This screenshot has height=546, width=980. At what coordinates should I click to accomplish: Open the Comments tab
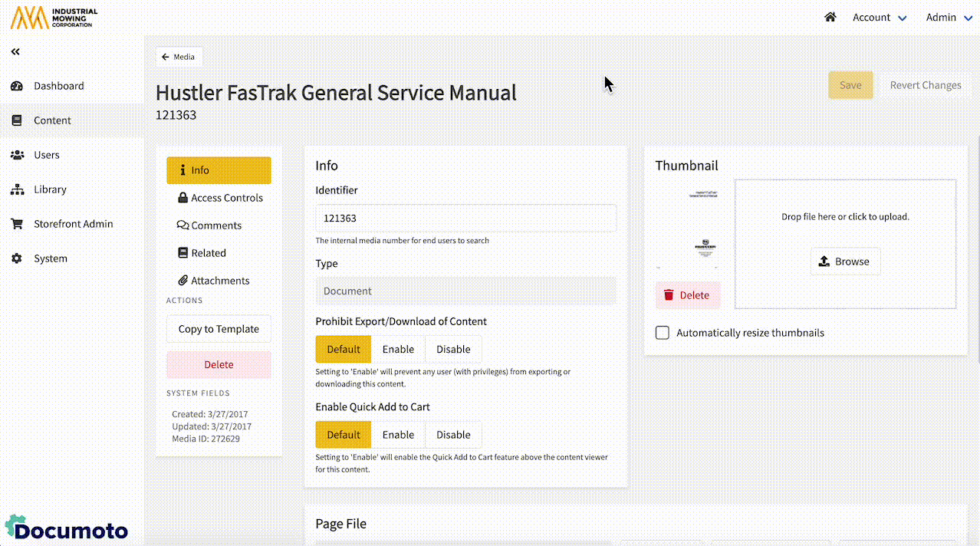[x=215, y=225]
